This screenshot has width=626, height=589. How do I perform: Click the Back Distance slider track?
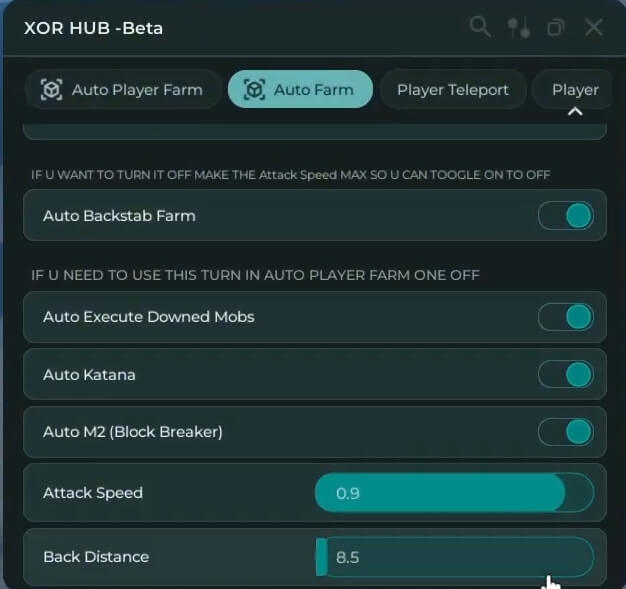[454, 557]
